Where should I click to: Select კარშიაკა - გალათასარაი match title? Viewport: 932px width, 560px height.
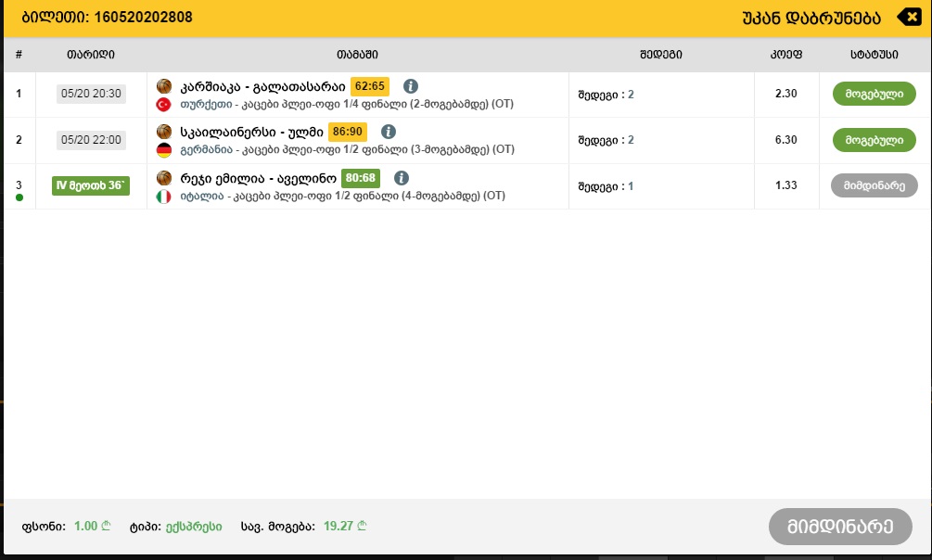262,87
